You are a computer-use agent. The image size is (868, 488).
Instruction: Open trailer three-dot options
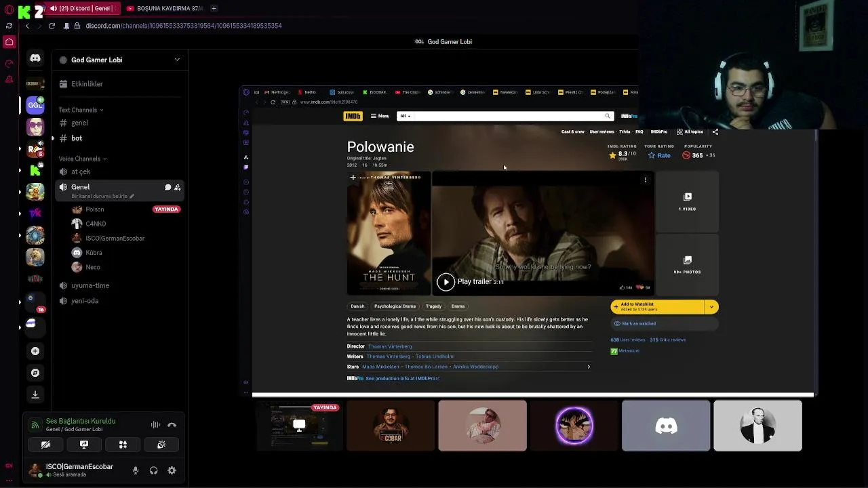point(646,180)
